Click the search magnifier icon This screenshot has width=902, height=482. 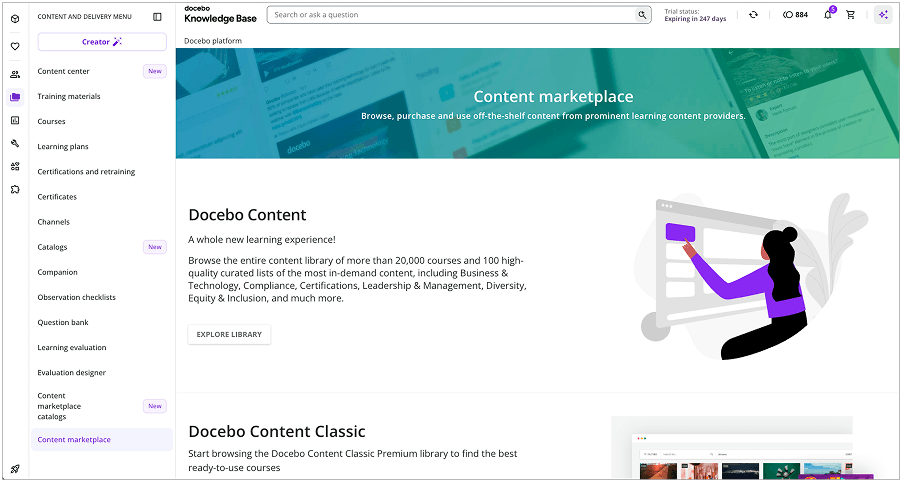(641, 15)
